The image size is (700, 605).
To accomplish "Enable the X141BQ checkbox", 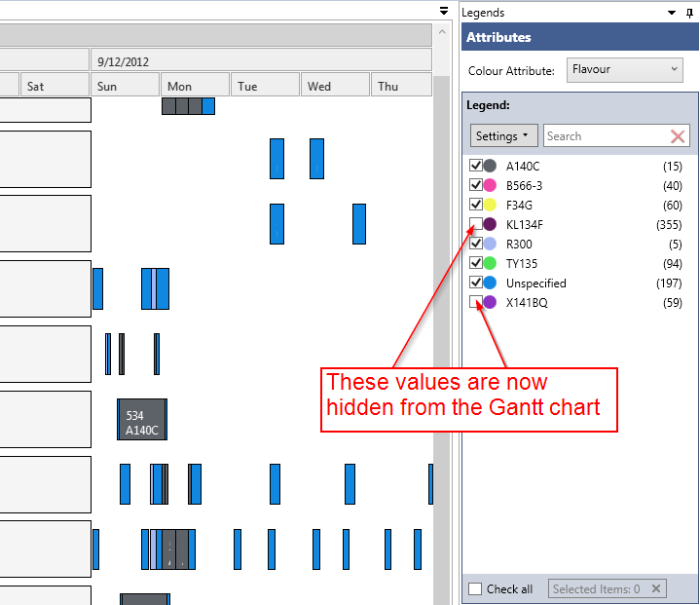I will 476,302.
